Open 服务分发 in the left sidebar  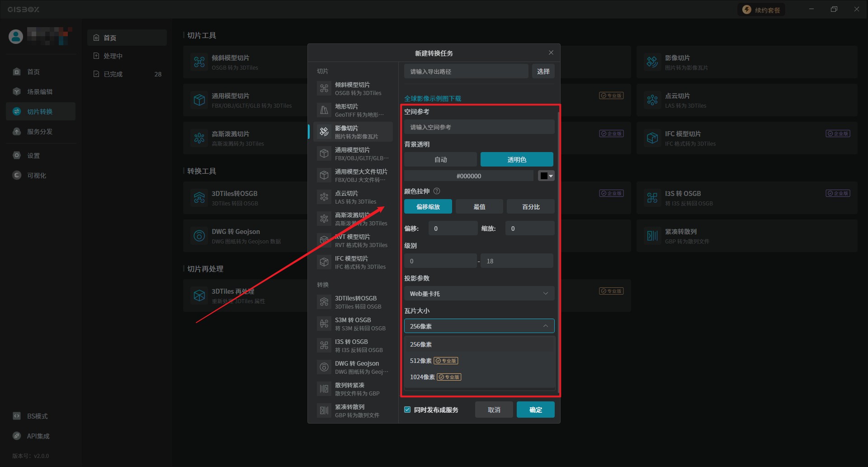tap(40, 132)
